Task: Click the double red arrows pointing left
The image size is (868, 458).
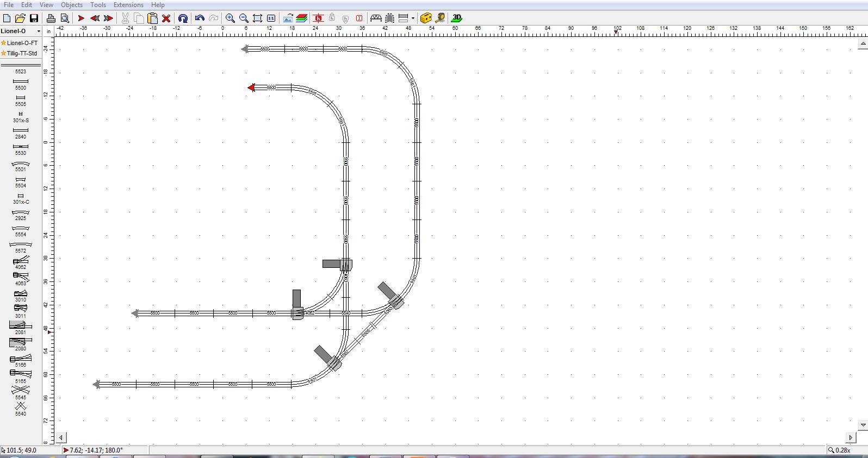Action: coord(95,18)
